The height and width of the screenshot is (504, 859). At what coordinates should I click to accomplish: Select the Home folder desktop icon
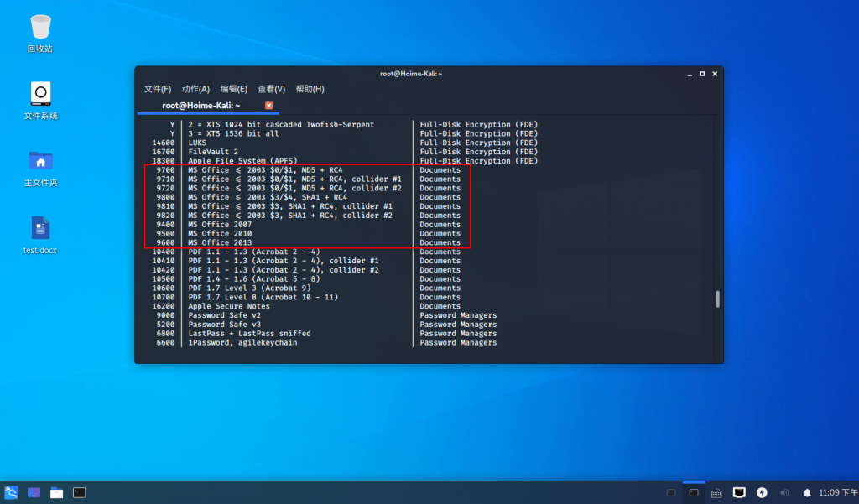40,169
